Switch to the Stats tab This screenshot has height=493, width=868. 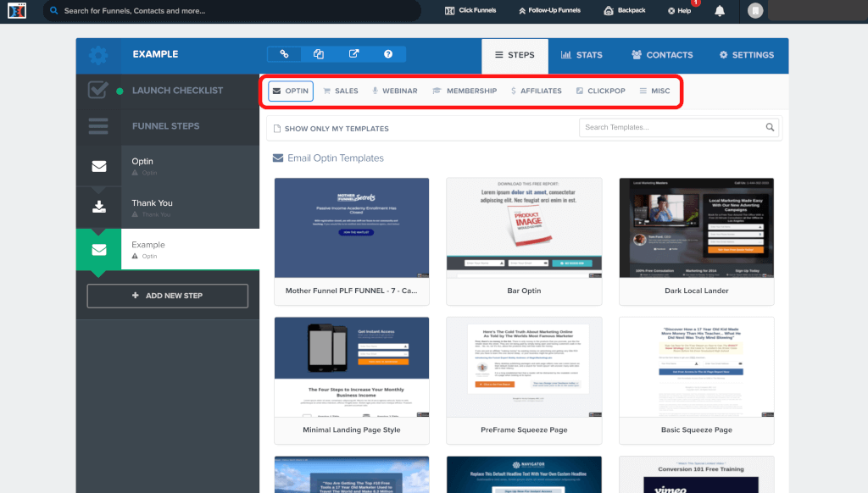tap(581, 55)
